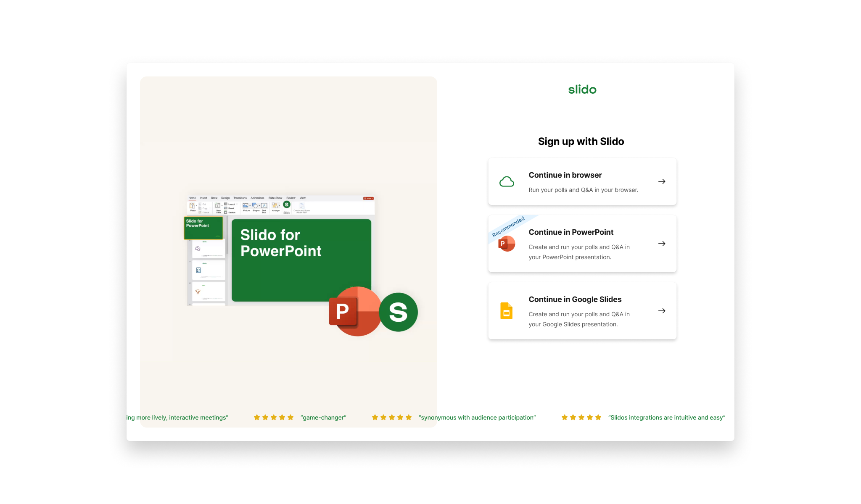Image resolution: width=861 pixels, height=504 pixels.
Task: Click the Slide Show tab in illustrated ribbon
Action: pos(275,198)
